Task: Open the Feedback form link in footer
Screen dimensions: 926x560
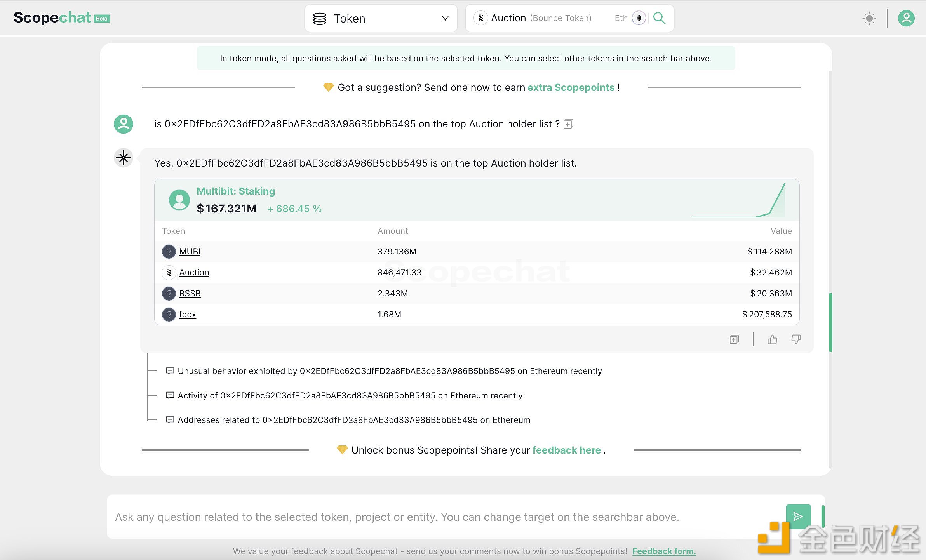Action: tap(664, 551)
